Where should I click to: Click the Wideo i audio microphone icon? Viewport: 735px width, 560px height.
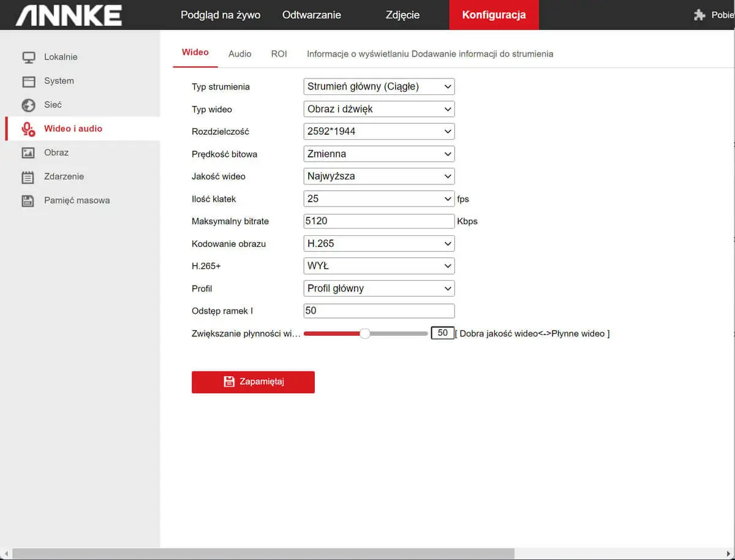tap(28, 129)
